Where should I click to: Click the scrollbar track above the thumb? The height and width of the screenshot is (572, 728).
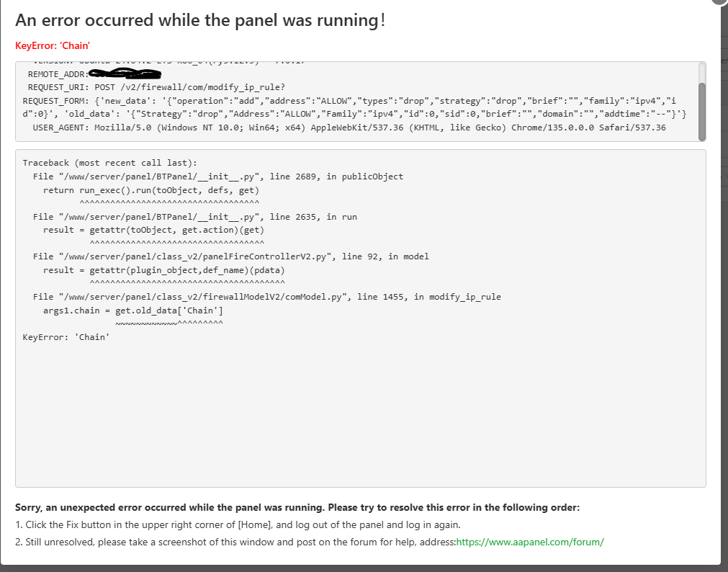[x=702, y=72]
